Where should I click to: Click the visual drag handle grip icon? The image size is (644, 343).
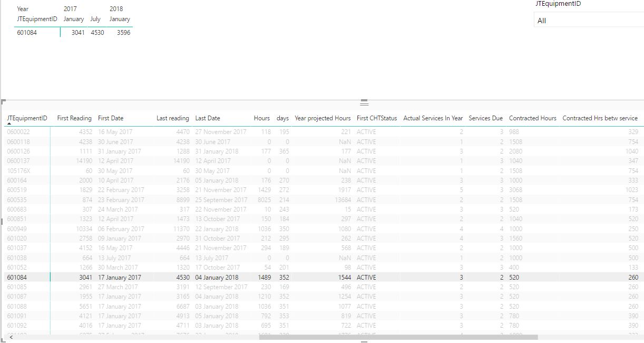[x=364, y=102]
